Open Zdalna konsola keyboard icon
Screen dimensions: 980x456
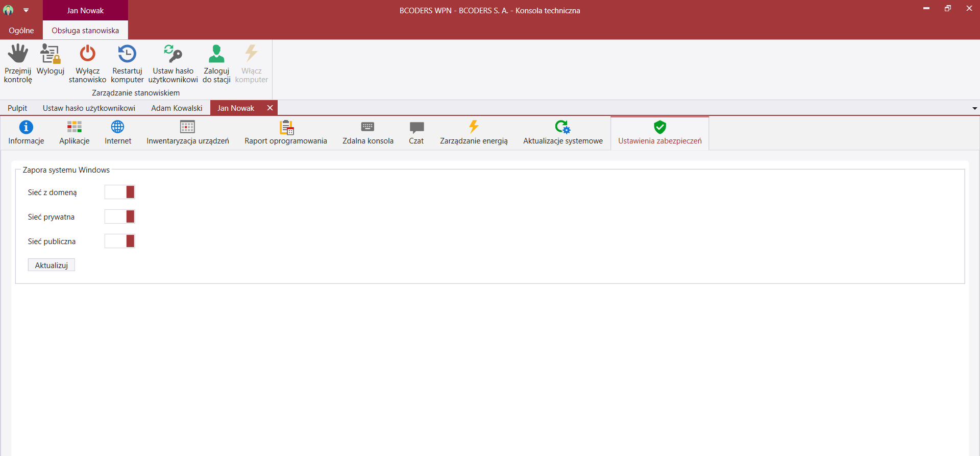(x=368, y=133)
